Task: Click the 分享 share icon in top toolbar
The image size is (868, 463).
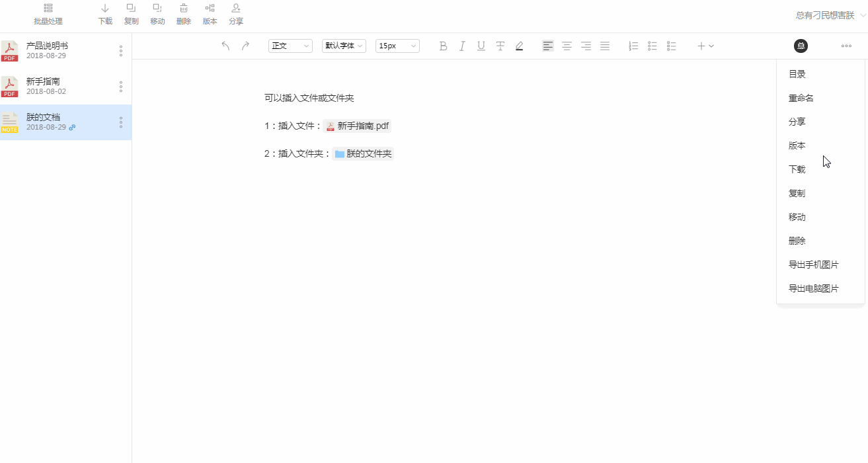Action: 235,15
